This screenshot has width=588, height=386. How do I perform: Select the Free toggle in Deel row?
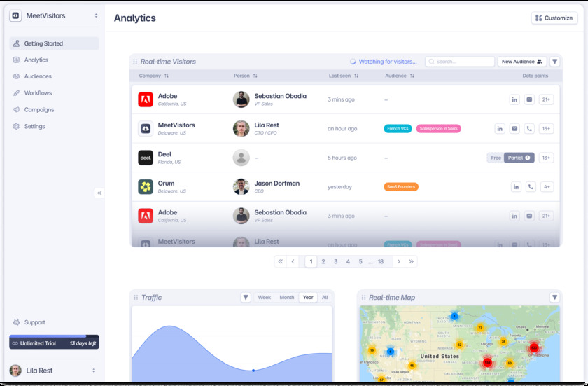pos(496,158)
